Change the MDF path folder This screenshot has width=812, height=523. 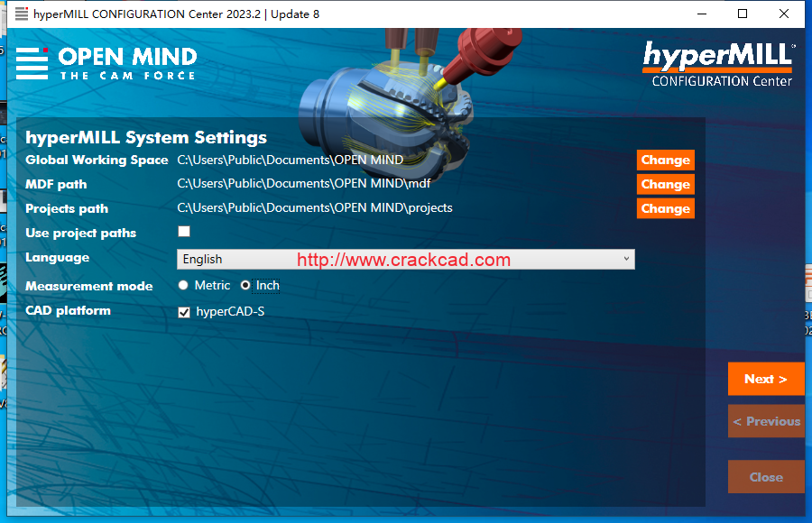(x=666, y=184)
